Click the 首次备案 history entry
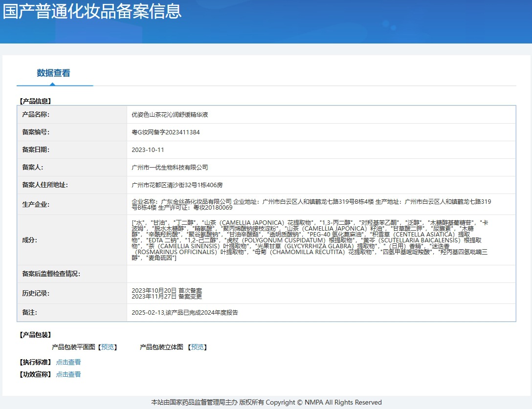The width and height of the screenshot is (532, 409). [167, 290]
